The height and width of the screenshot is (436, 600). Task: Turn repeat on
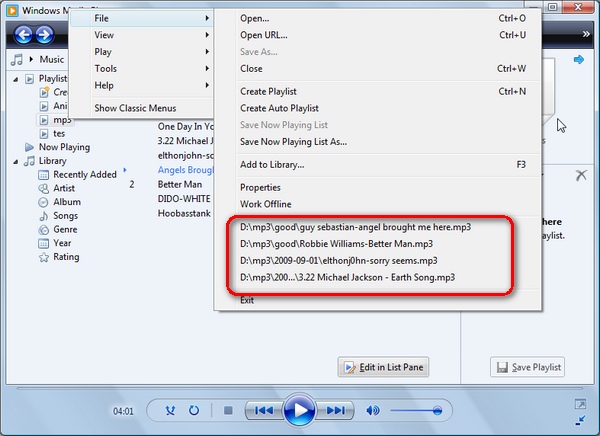pos(194,411)
